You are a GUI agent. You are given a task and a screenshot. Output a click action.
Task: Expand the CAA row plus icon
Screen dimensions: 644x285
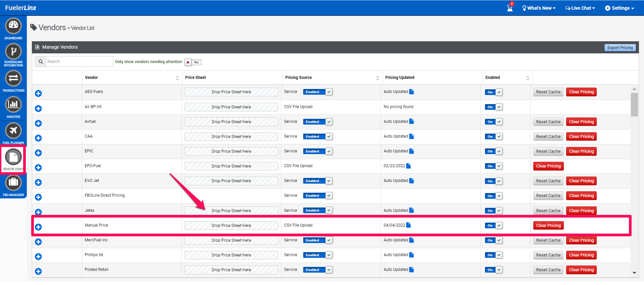tap(38, 138)
